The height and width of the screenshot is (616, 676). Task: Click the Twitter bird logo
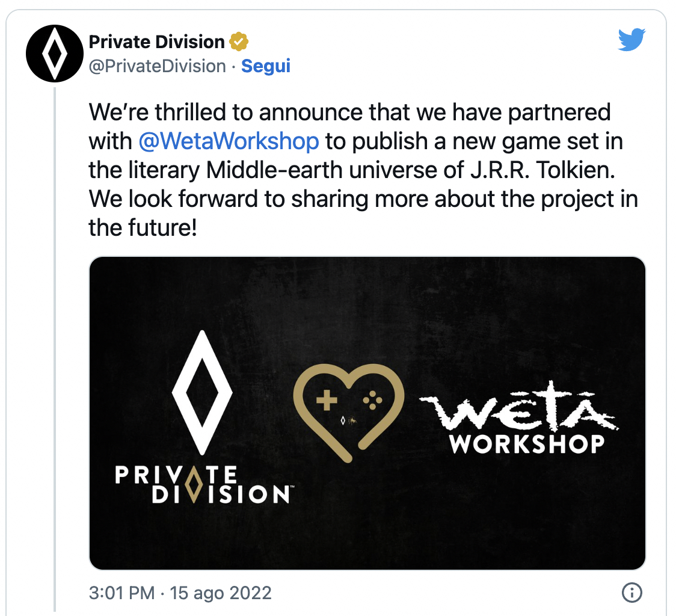631,41
